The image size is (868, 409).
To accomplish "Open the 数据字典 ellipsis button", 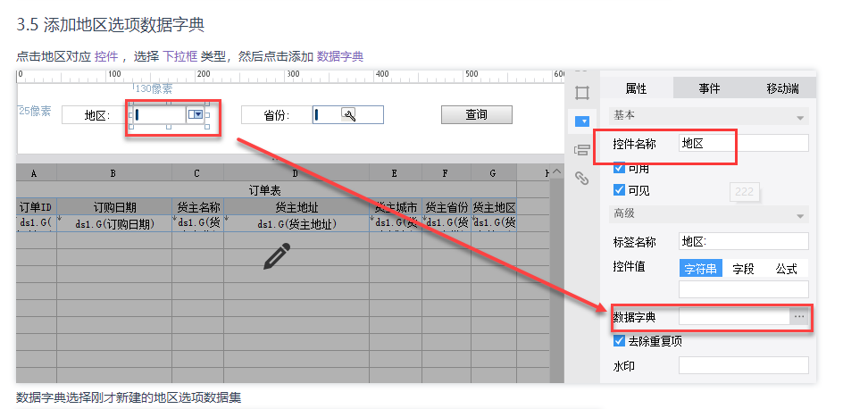I will (799, 316).
